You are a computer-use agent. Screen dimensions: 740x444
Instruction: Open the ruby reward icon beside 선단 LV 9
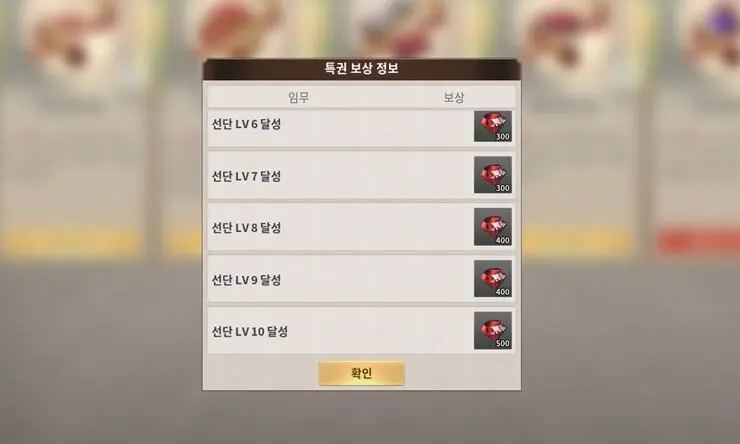click(x=493, y=278)
